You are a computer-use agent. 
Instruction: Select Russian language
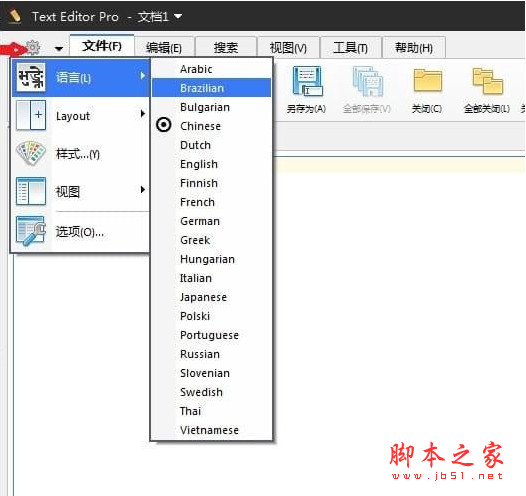tap(211, 354)
